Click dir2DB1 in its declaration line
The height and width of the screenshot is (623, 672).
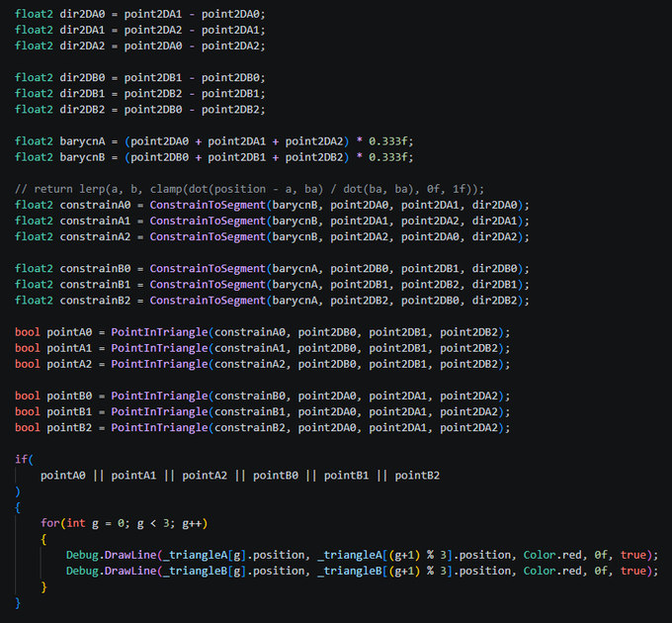[x=82, y=94]
